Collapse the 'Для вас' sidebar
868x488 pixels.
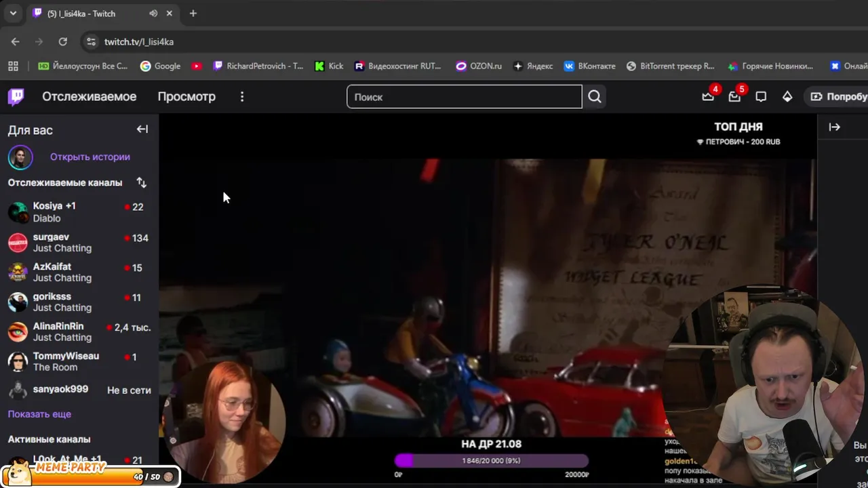pos(142,129)
